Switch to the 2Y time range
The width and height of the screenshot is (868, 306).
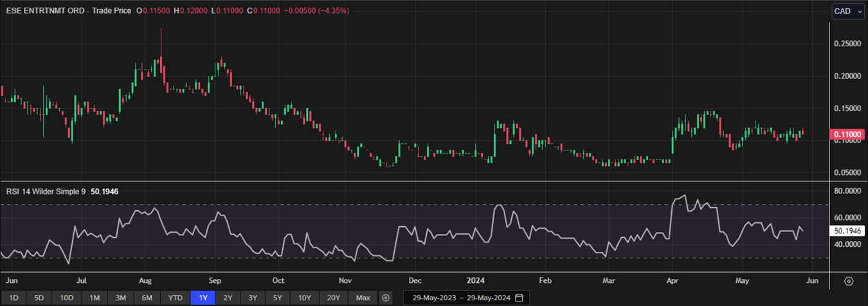[x=228, y=298]
